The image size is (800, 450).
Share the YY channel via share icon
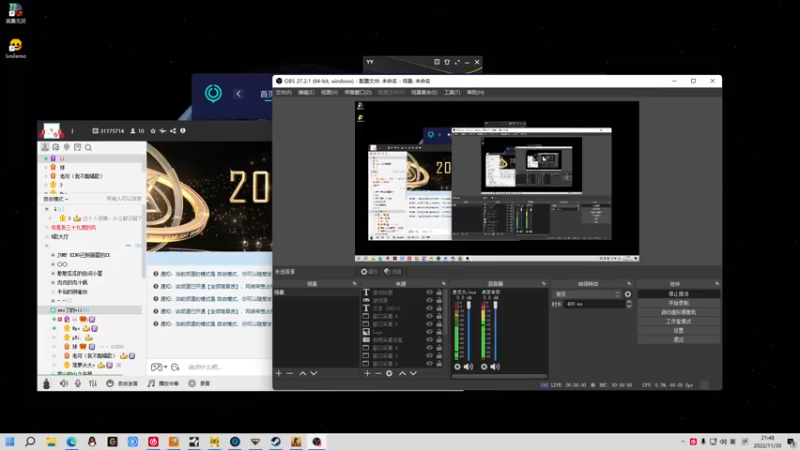click(x=173, y=131)
